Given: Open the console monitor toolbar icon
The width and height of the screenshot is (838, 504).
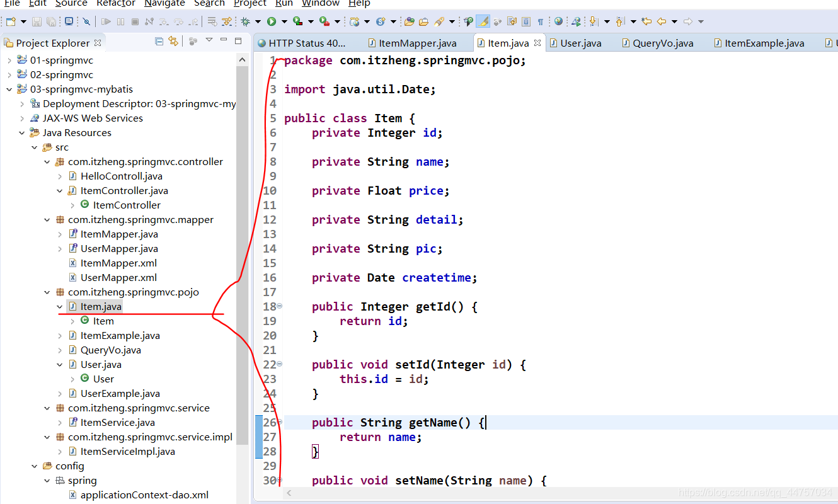Looking at the screenshot, I should click(69, 21).
